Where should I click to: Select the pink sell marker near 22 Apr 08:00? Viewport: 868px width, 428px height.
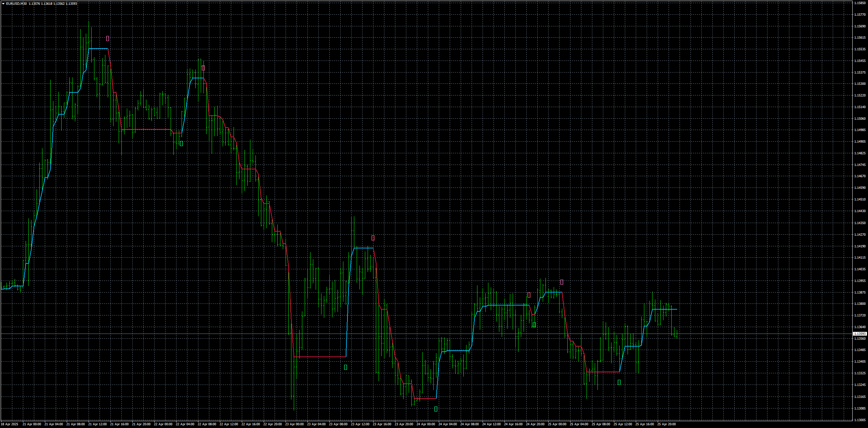(203, 68)
